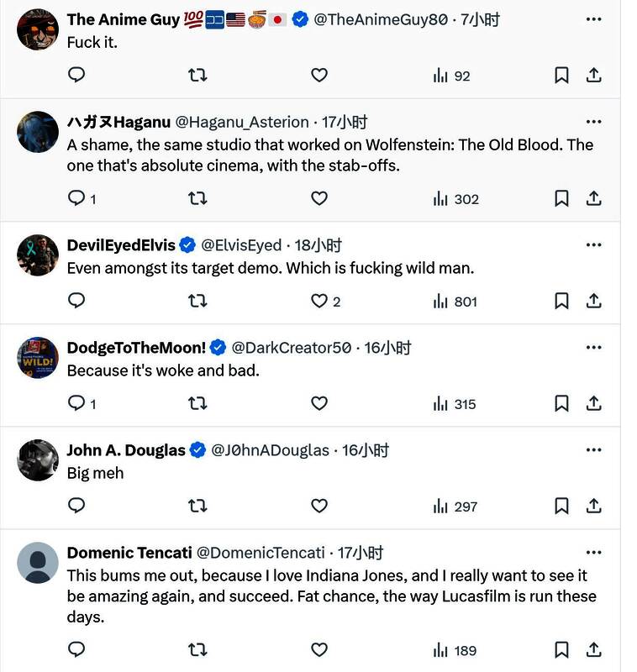Open Domenic Tencati's display name link

pos(129,553)
